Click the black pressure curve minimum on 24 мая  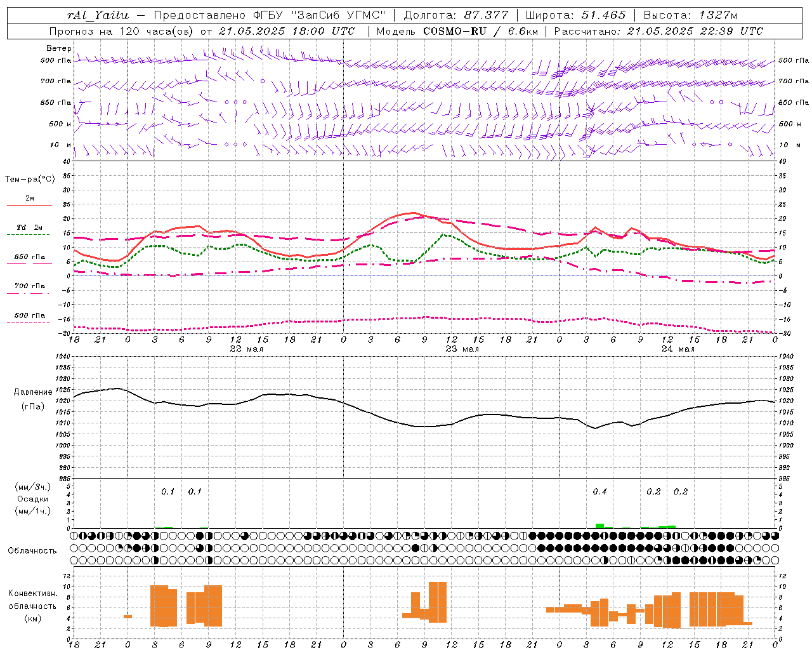tap(595, 428)
